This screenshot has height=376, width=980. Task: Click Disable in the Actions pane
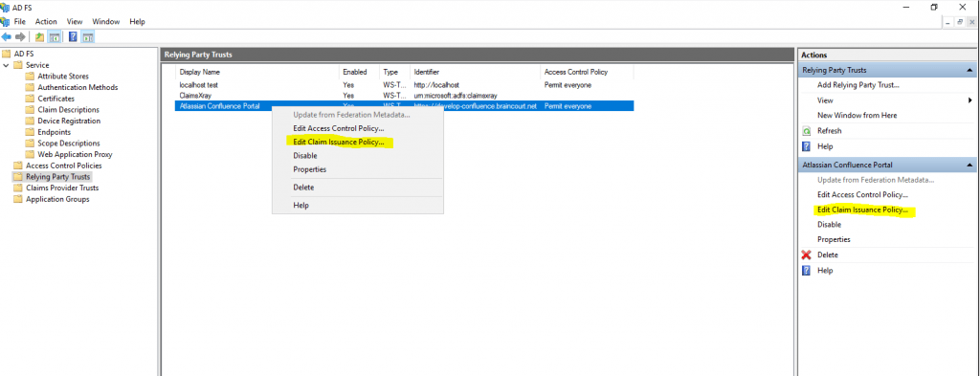(830, 225)
